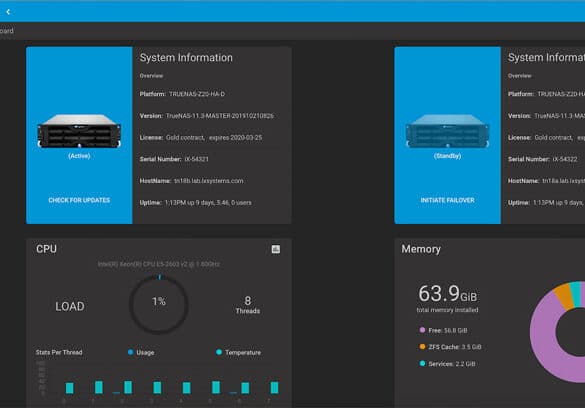Click the Stats Per Thread label

point(59,352)
